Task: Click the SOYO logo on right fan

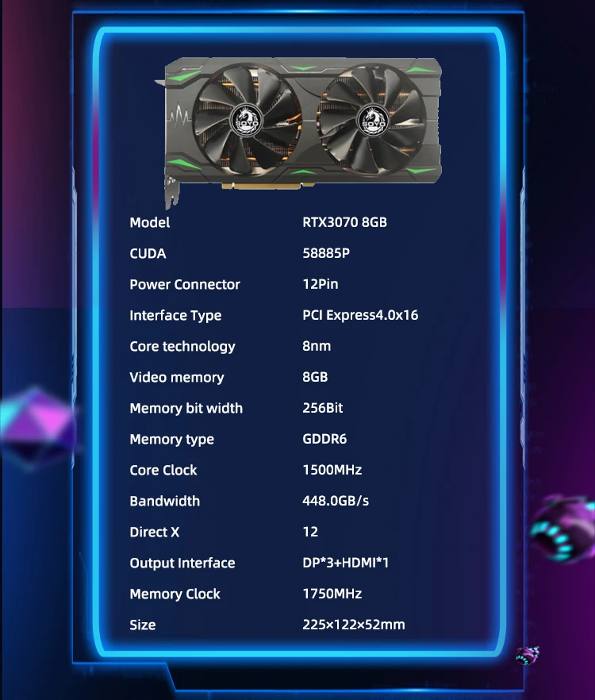Action: (x=373, y=120)
